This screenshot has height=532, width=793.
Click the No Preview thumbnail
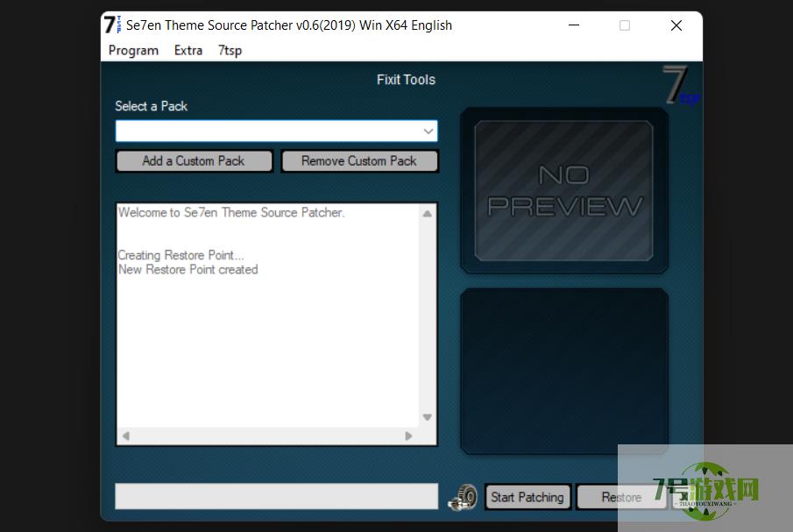[564, 191]
